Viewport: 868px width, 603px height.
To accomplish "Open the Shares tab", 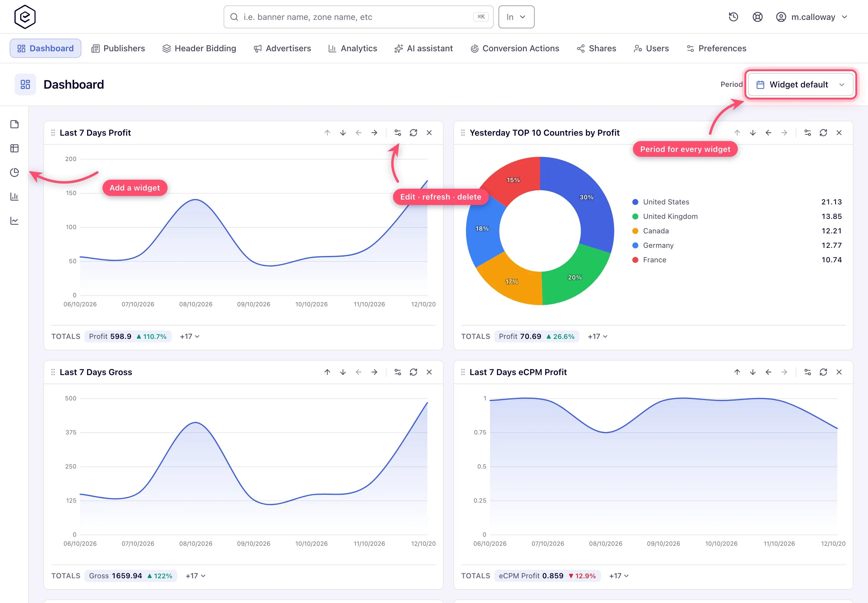I will coord(597,48).
